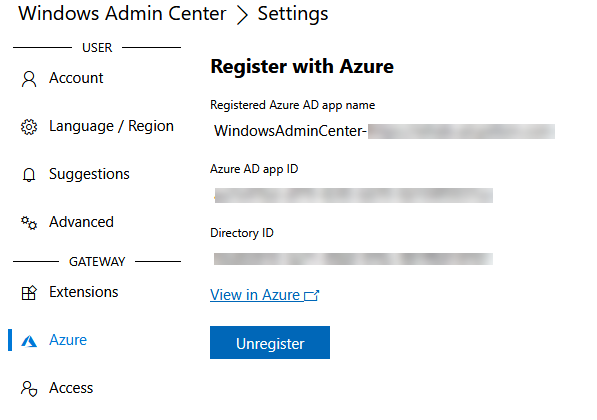Select the Azure gateway menu item
Image resolution: width=597 pixels, height=420 pixels.
pyautogui.click(x=68, y=340)
